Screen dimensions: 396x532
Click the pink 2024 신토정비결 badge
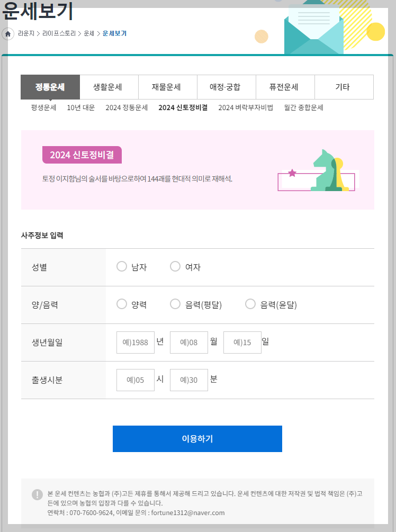point(82,155)
